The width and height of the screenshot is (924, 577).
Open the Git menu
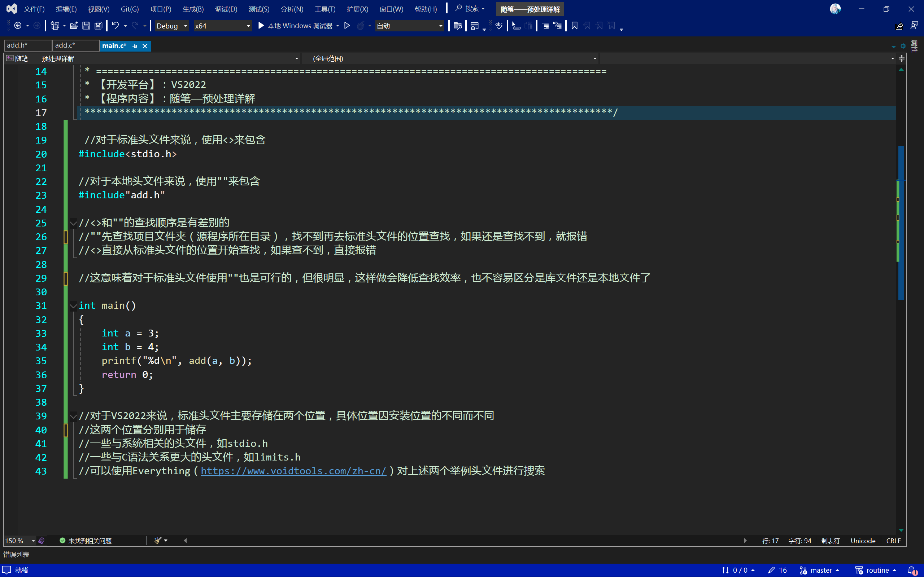(130, 9)
